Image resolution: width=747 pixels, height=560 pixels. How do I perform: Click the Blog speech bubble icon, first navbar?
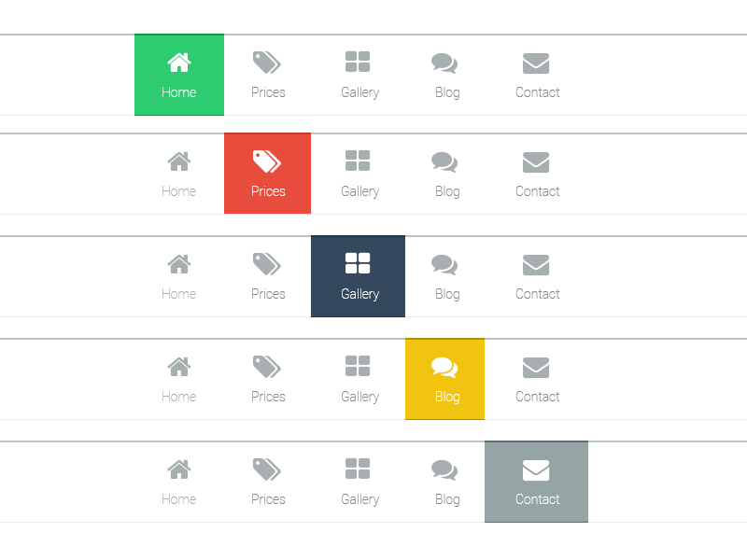(446, 62)
